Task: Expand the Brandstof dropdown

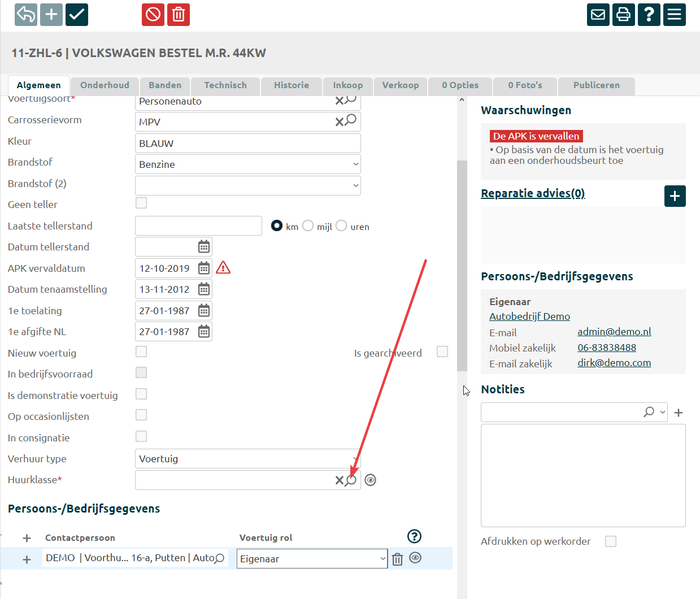Action: (x=247, y=164)
